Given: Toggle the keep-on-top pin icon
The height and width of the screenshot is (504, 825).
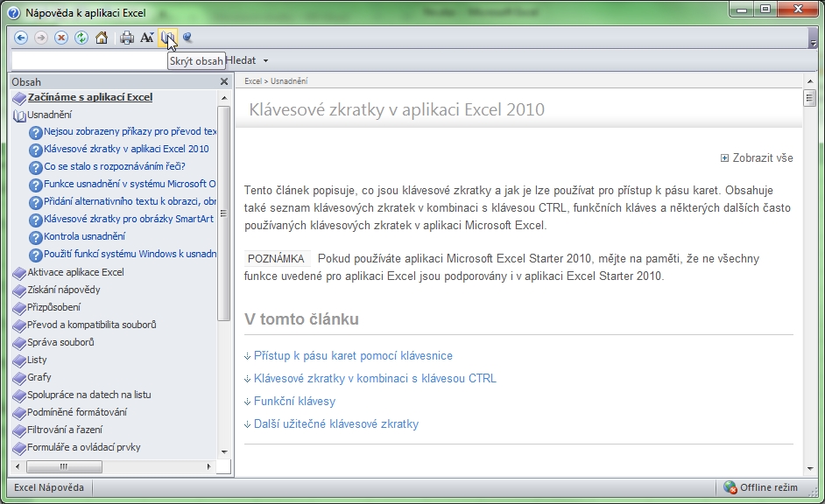Looking at the screenshot, I should click(187, 38).
